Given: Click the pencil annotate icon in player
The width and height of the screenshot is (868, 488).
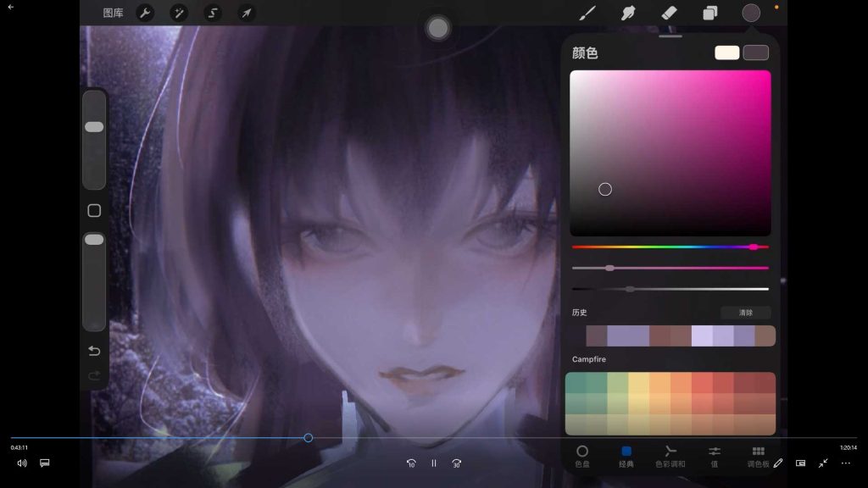Looking at the screenshot, I should coord(778,463).
